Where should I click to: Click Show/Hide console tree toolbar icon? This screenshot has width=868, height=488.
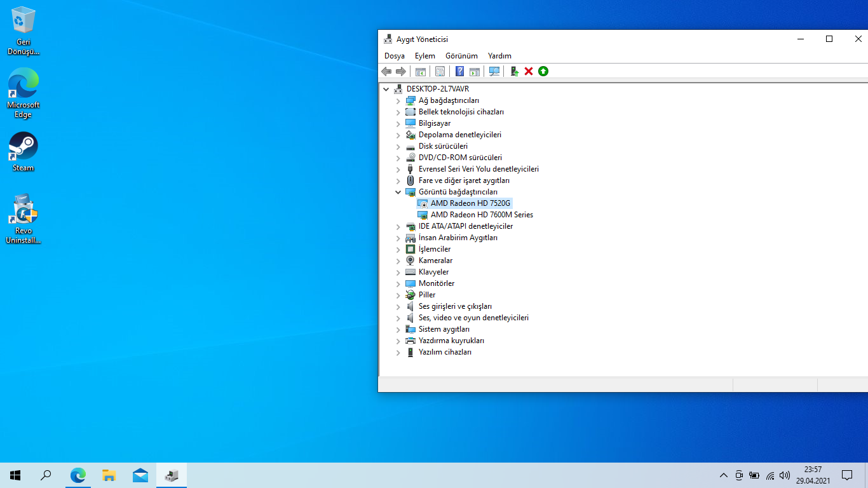pyautogui.click(x=420, y=71)
